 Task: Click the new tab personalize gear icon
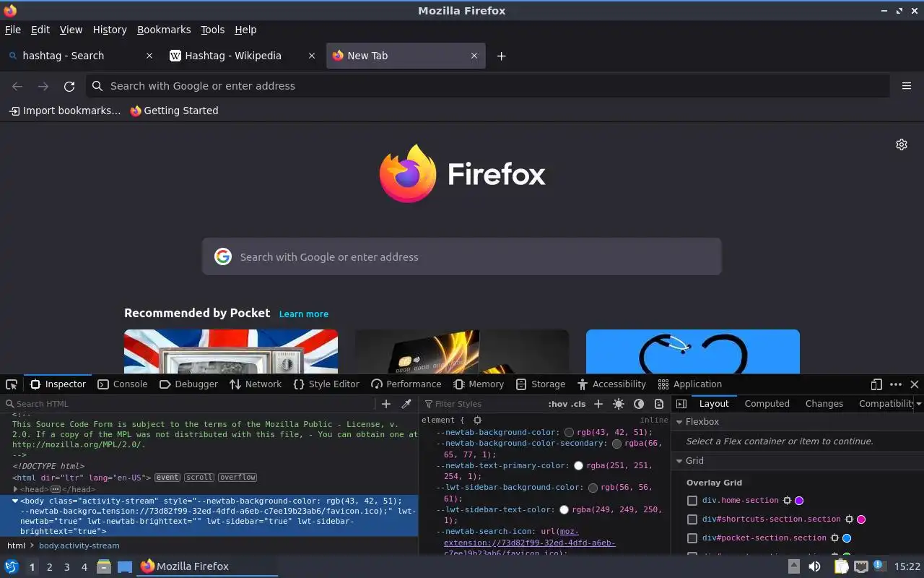click(902, 144)
